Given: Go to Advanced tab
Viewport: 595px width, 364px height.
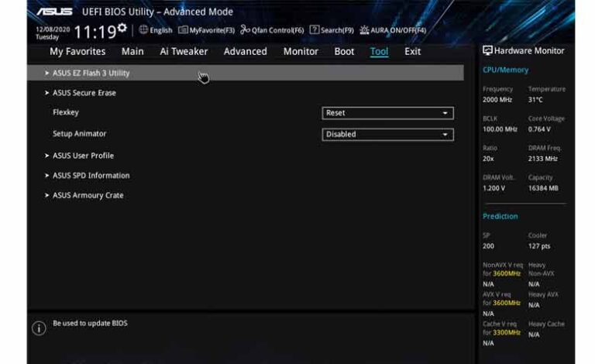Looking at the screenshot, I should (x=245, y=52).
